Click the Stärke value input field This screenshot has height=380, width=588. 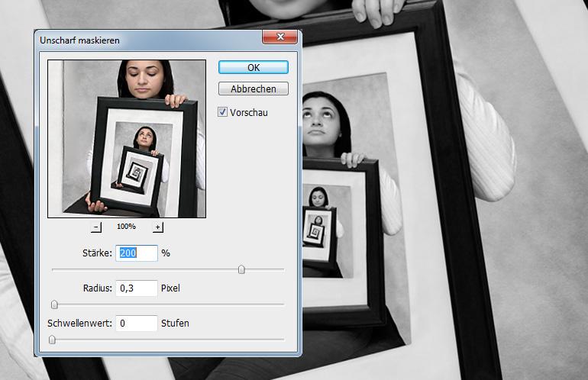[x=137, y=253]
